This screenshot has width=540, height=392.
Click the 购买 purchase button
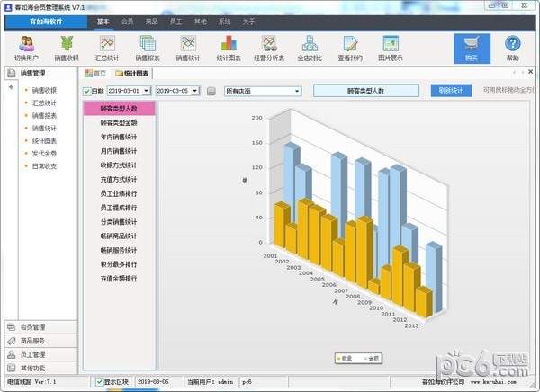coord(472,47)
